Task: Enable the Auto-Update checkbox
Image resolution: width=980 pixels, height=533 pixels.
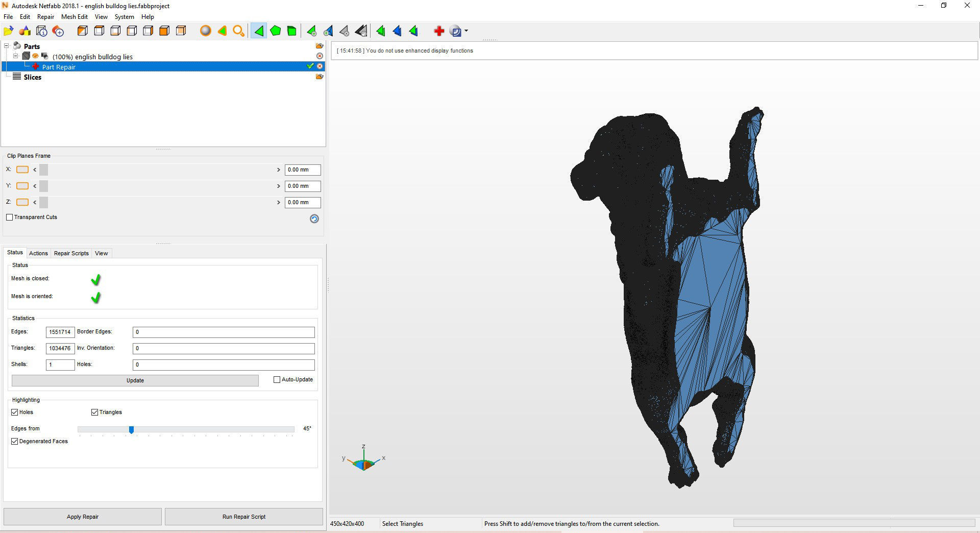Action: (x=277, y=380)
